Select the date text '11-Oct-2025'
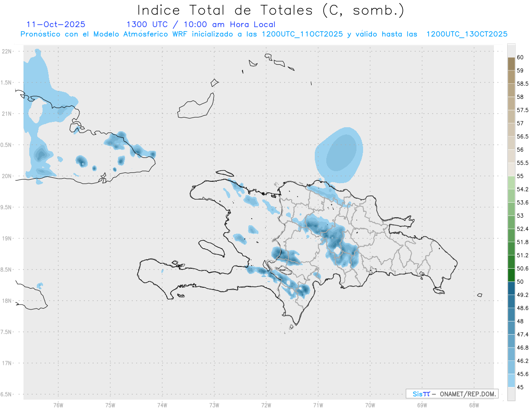The height and width of the screenshot is (411, 532). click(56, 24)
